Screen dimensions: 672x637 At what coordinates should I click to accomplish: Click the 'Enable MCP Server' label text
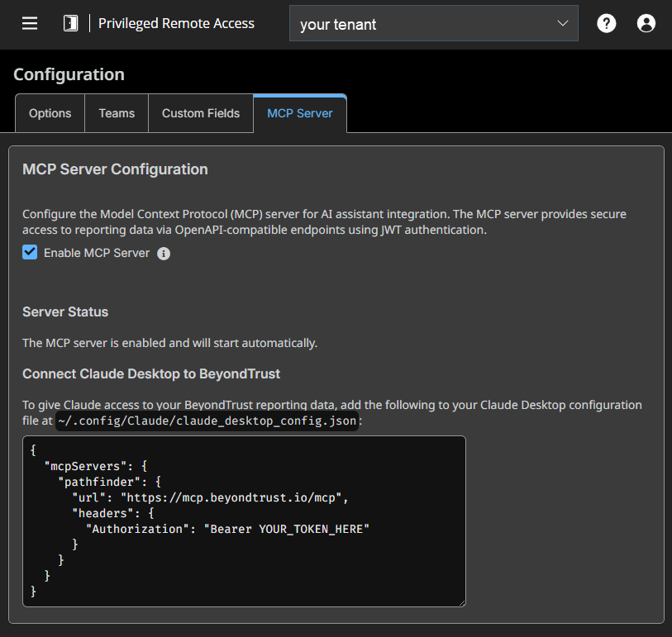tap(97, 253)
